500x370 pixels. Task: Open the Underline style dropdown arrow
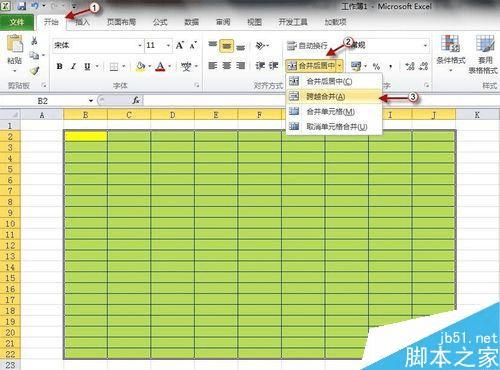tap(97, 66)
